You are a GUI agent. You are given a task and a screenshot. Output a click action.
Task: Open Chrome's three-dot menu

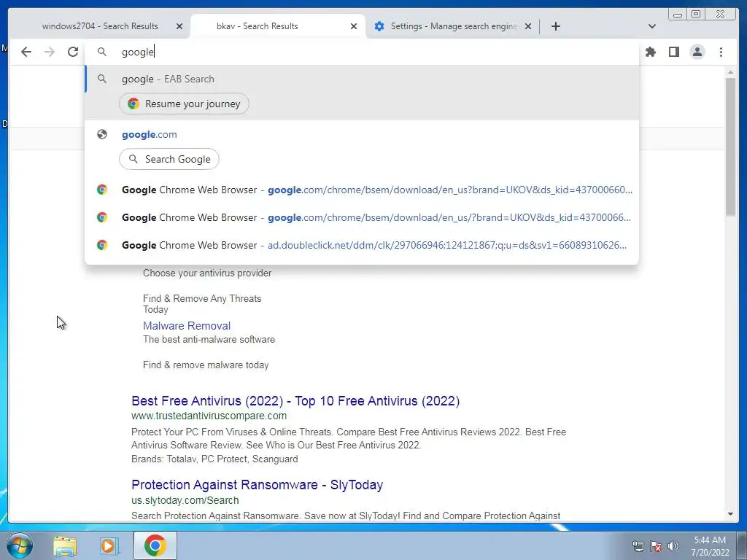[721, 52]
